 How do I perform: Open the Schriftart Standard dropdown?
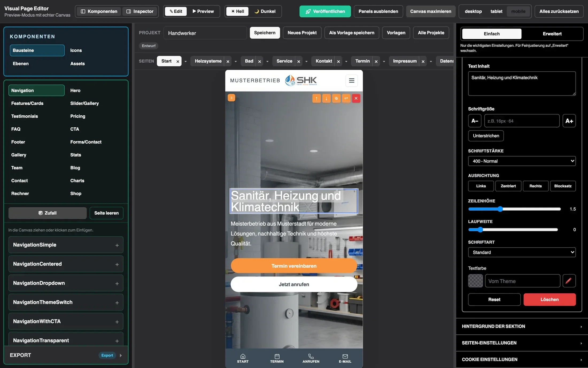[x=522, y=252]
